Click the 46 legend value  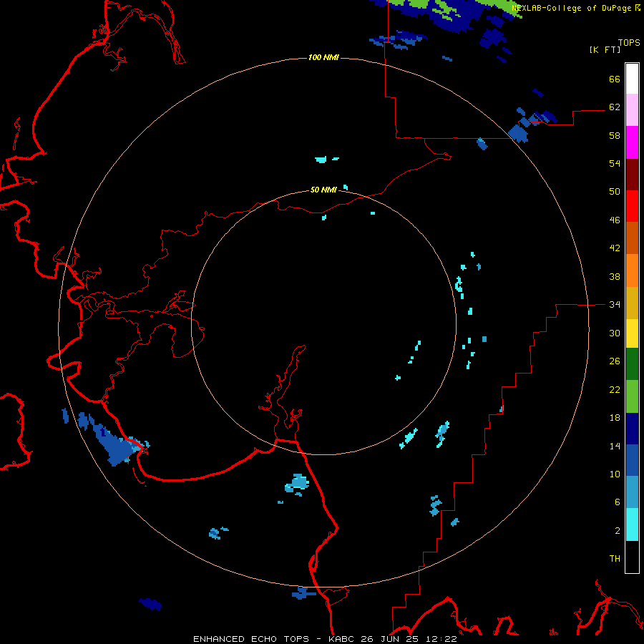click(x=615, y=220)
